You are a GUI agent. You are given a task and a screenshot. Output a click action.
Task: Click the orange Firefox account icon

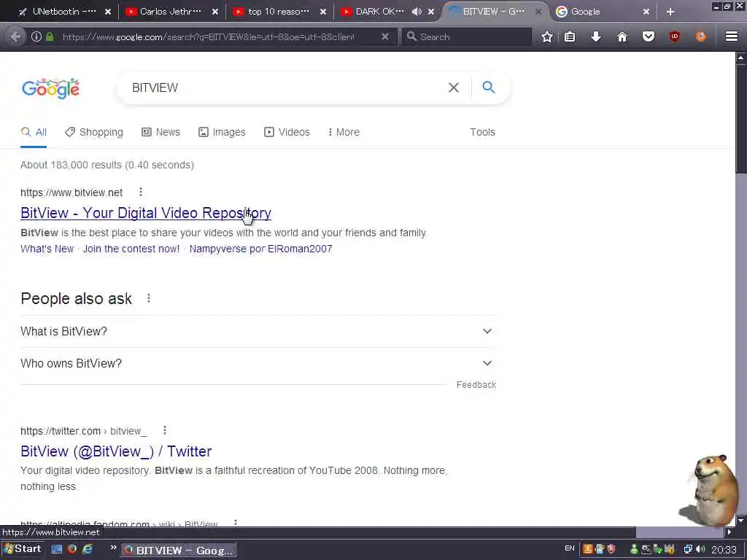coord(701,36)
